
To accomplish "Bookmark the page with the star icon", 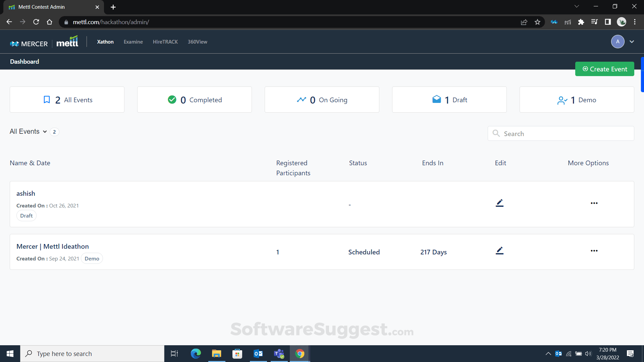I will pos(537,22).
